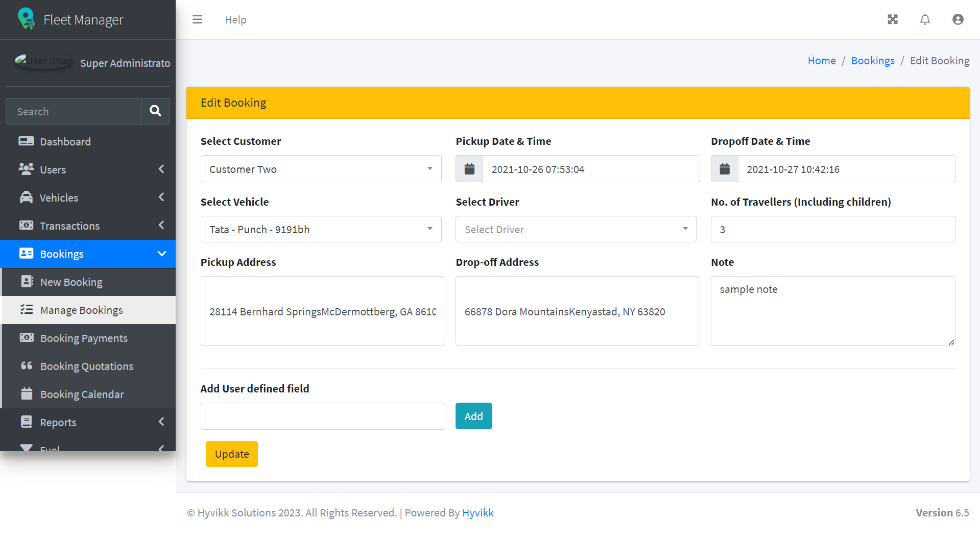Click the Booking Payments money icon
This screenshot has height=543, width=980.
[27, 338]
